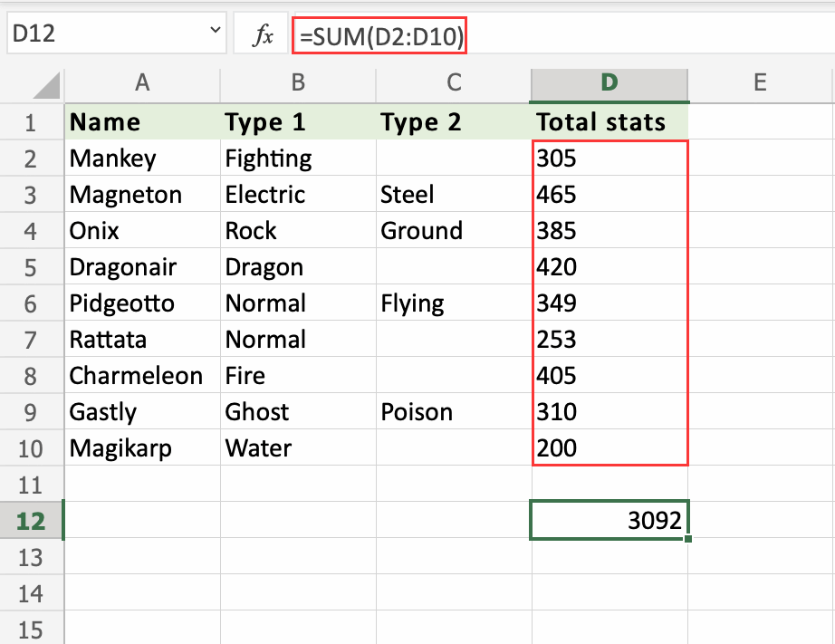The image size is (835, 644).
Task: Click the Name Box showing D12
Action: (x=100, y=34)
